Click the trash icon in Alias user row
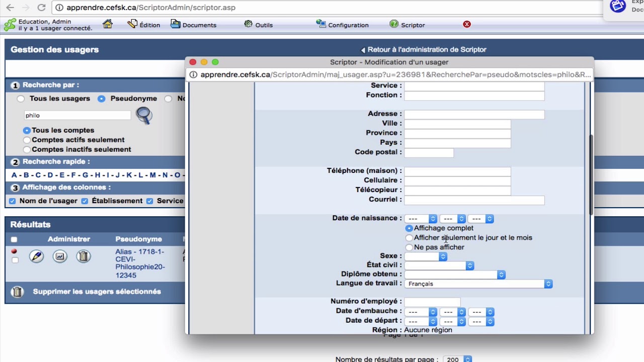This screenshot has height=362, width=644. click(x=84, y=256)
